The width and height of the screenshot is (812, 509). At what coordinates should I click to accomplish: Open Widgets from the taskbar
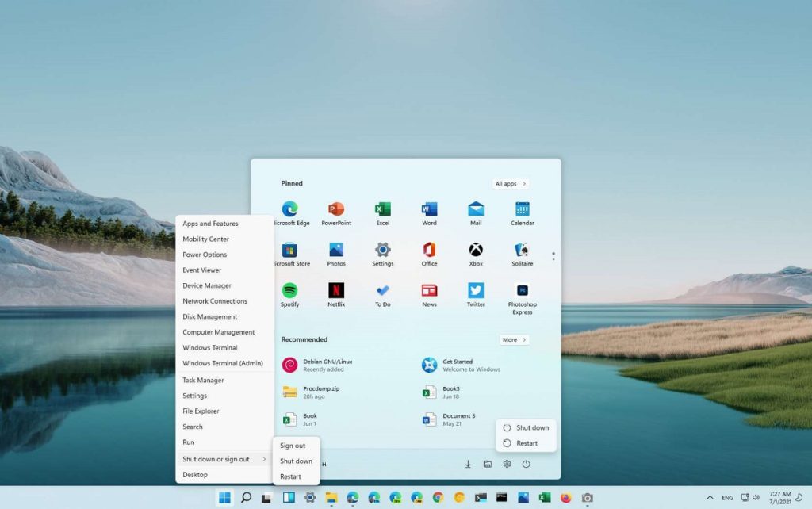click(289, 498)
